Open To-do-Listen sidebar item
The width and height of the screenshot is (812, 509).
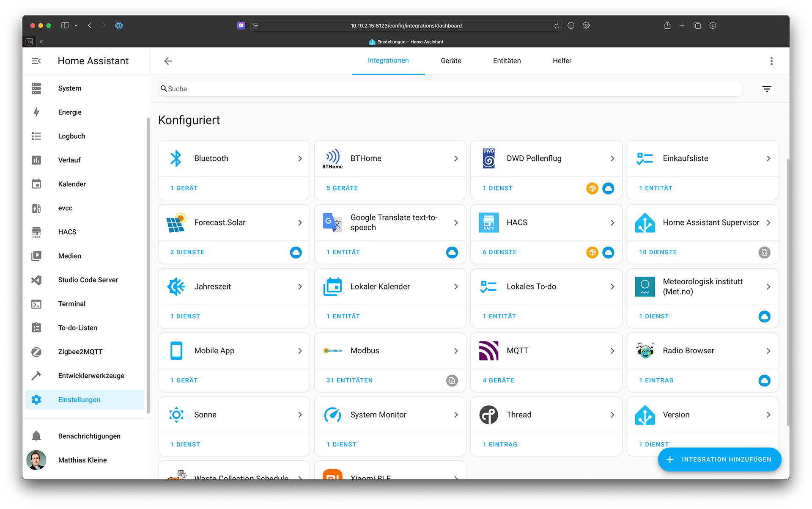85,328
